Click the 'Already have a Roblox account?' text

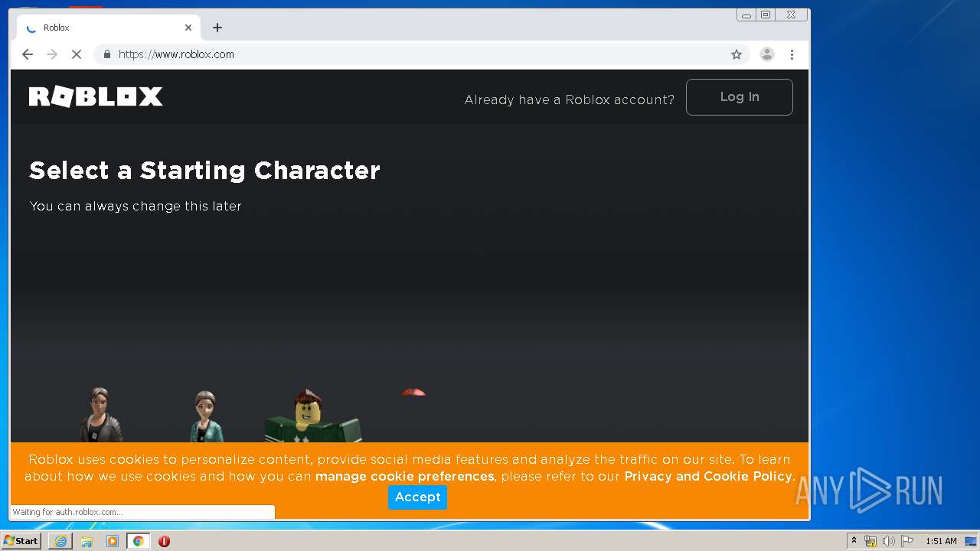[569, 99]
